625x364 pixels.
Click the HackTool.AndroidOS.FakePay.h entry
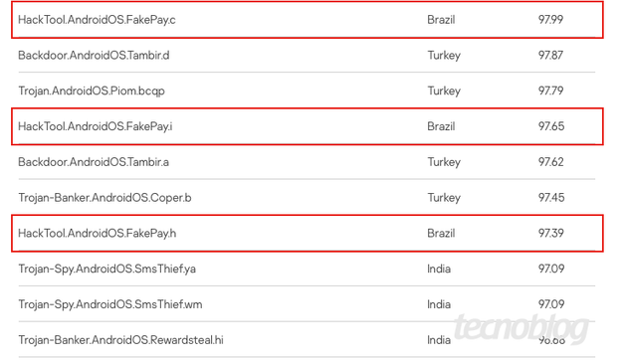click(x=97, y=233)
